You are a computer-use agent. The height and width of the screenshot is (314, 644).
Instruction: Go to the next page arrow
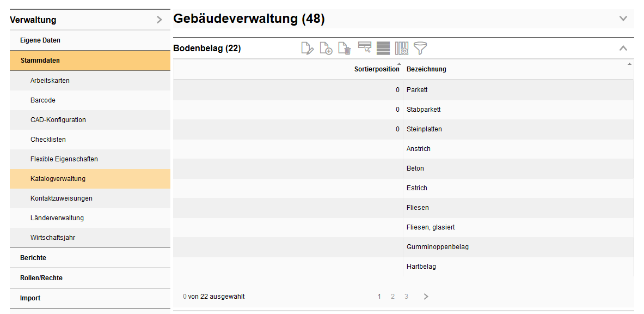pyautogui.click(x=426, y=297)
